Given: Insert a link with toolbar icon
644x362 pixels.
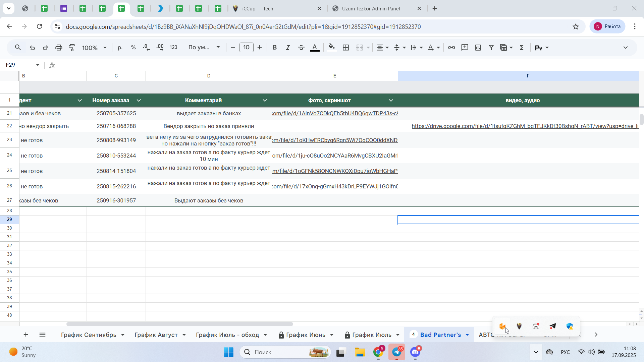Looking at the screenshot, I should click(451, 48).
